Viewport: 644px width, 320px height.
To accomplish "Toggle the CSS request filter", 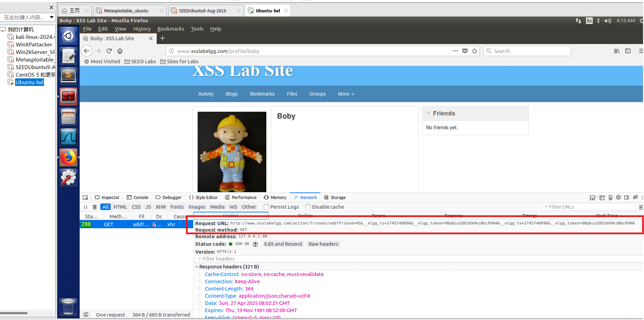I will pyautogui.click(x=136, y=207).
